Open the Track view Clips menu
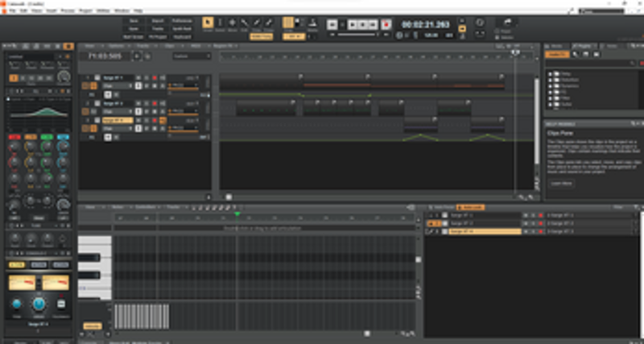This screenshot has width=644, height=344. (170, 46)
